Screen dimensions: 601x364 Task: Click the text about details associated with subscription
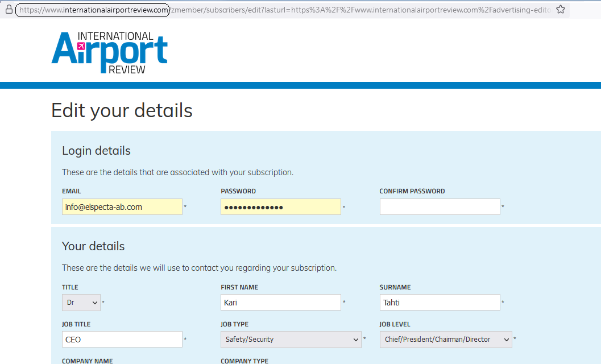pyautogui.click(x=177, y=172)
